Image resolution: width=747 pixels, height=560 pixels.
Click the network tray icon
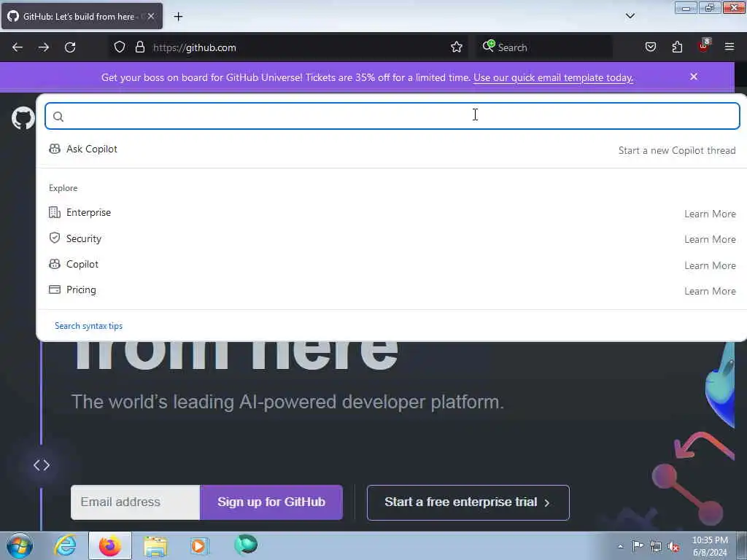(656, 547)
